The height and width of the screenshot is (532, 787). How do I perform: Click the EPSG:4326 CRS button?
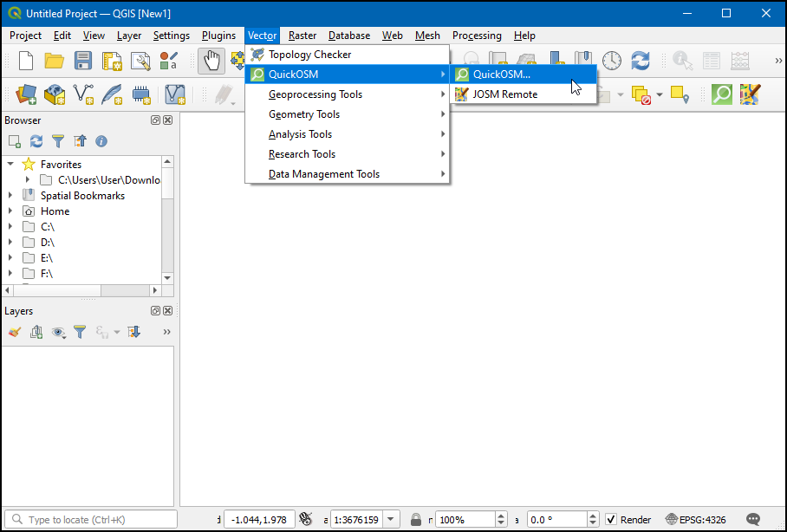[x=696, y=520]
